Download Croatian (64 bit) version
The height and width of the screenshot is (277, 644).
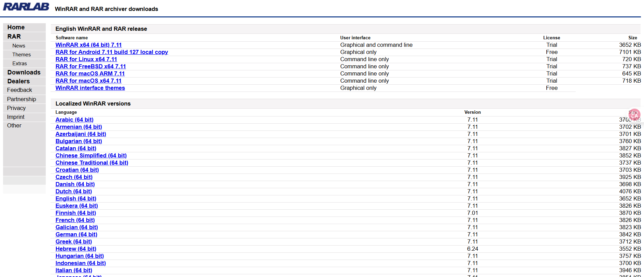77,170
